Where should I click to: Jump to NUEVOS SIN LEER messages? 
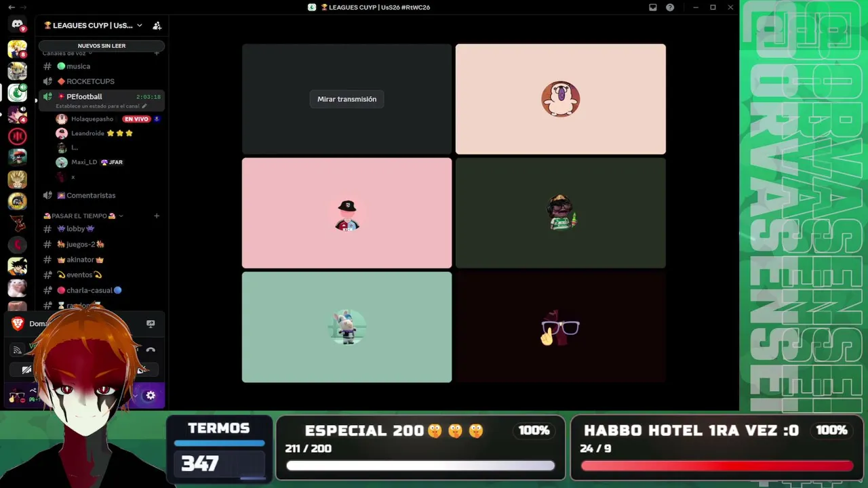pyautogui.click(x=102, y=45)
